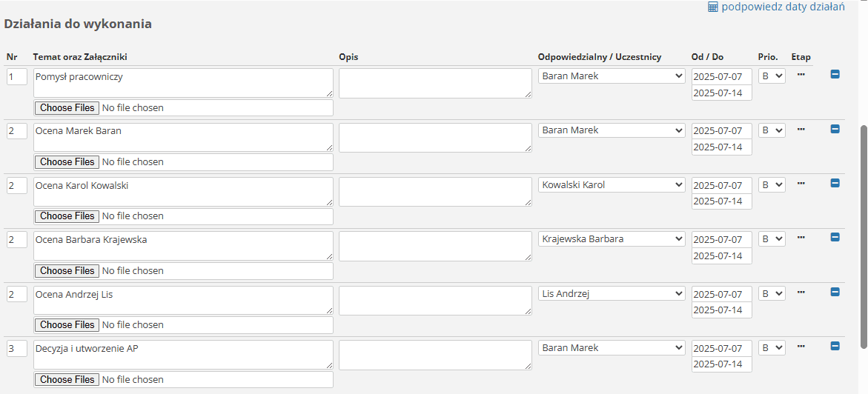The width and height of the screenshot is (868, 394).
Task: Click calendar icon next to podpowiedz daty działań
Action: (x=713, y=7)
